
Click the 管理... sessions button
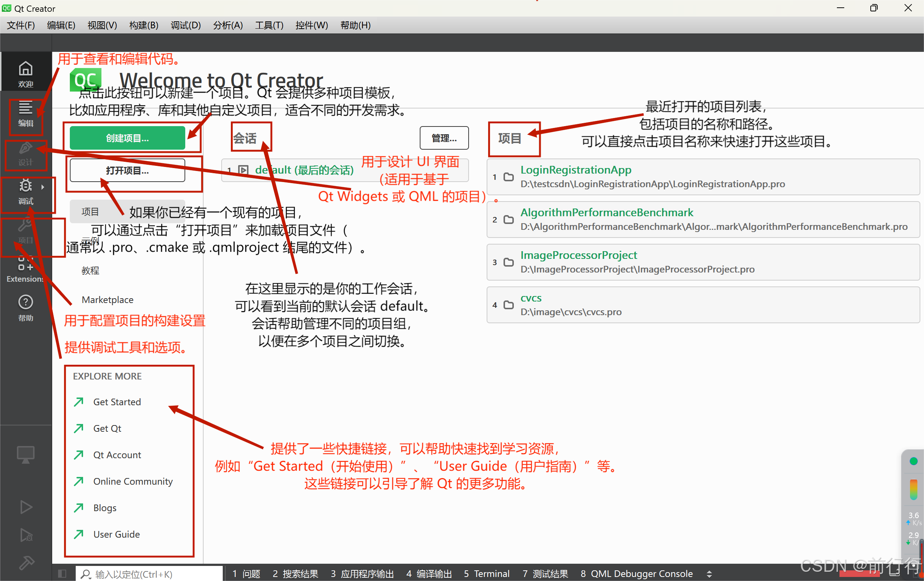tap(444, 138)
